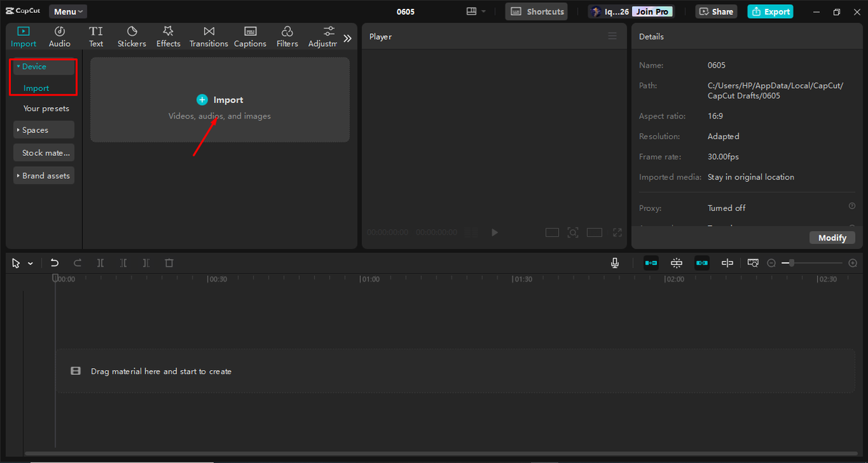
Task: Click the Share button
Action: 716,12
